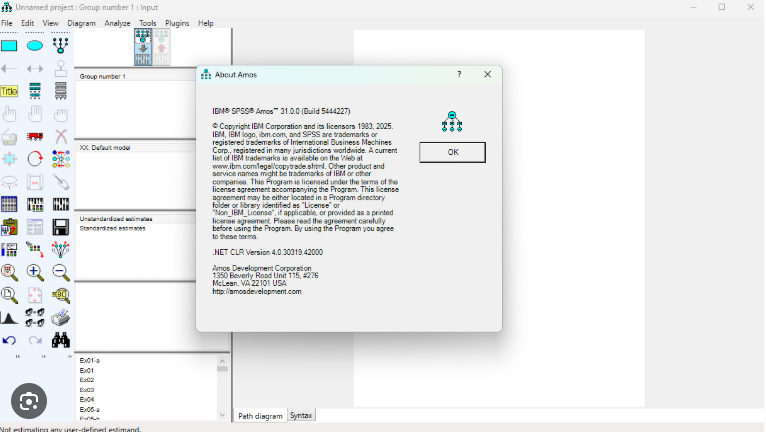Open the Analyze menu
766x432 pixels.
[117, 23]
